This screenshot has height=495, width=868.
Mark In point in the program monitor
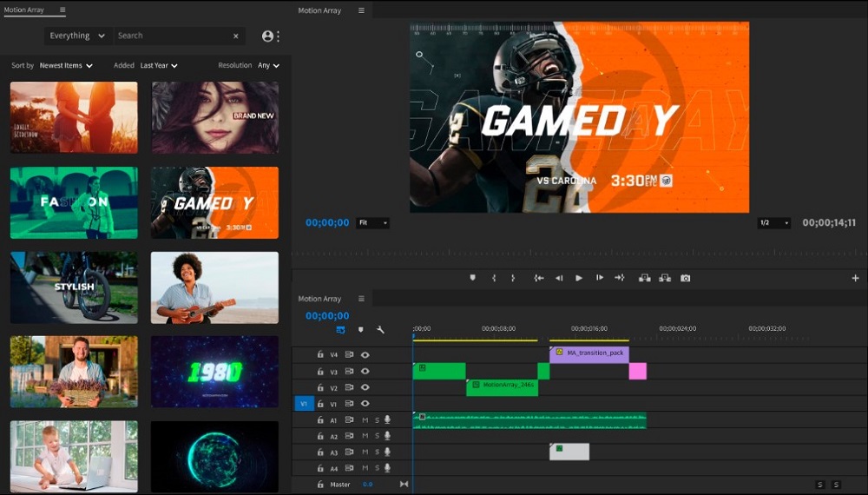point(494,278)
